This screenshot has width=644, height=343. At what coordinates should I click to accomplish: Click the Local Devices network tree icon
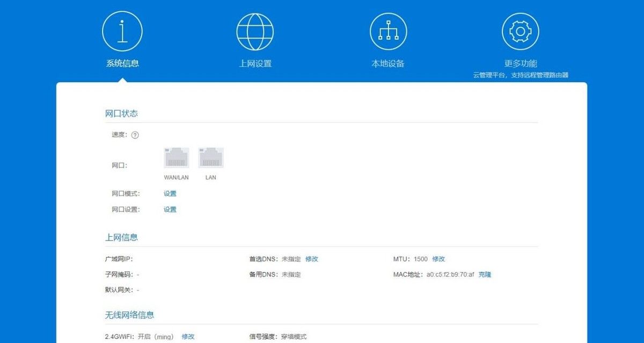388,32
